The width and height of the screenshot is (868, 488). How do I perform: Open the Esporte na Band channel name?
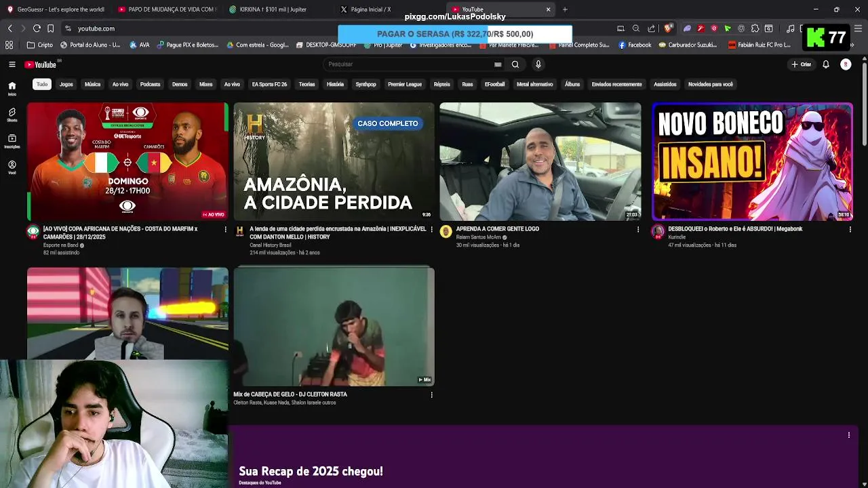pos(61,245)
